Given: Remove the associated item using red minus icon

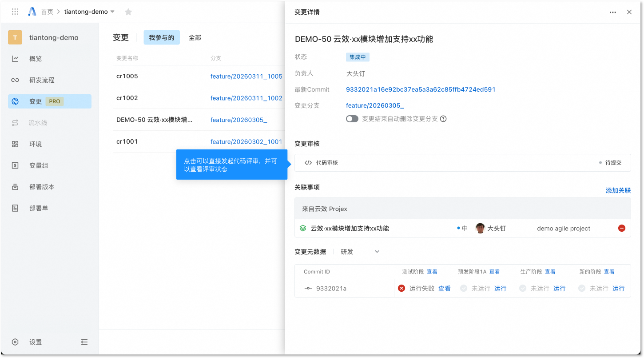Looking at the screenshot, I should (621, 228).
